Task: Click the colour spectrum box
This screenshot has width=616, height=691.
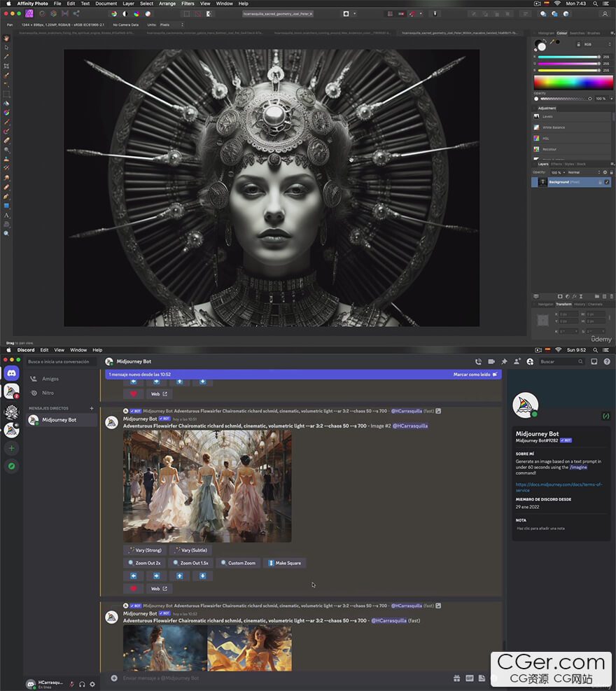Action: (573, 83)
